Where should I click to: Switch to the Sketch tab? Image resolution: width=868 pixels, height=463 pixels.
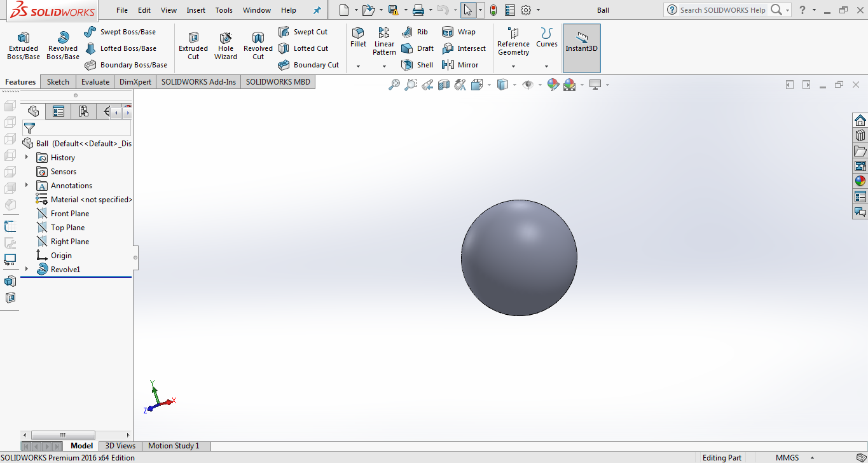(58, 81)
